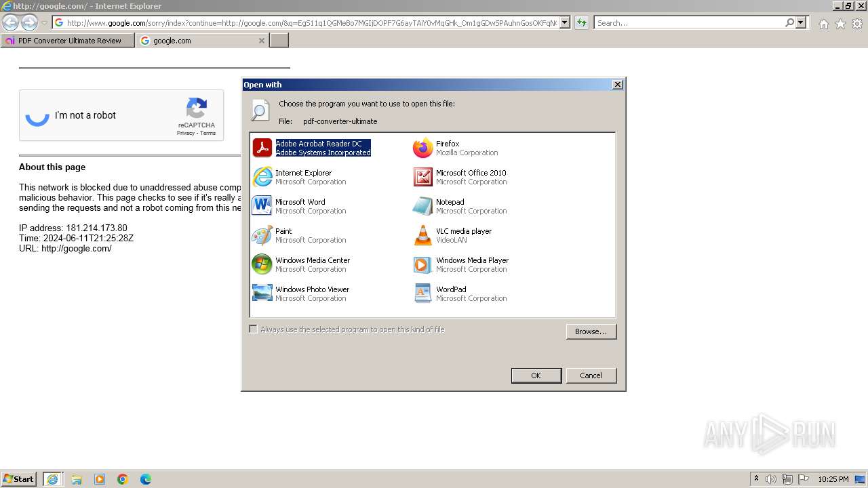
Task: Launch Media Player from the taskbar
Action: [100, 479]
